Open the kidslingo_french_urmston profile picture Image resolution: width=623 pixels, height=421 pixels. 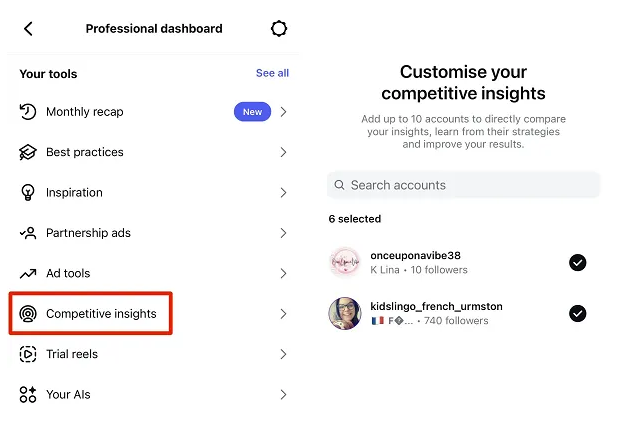[x=344, y=313]
